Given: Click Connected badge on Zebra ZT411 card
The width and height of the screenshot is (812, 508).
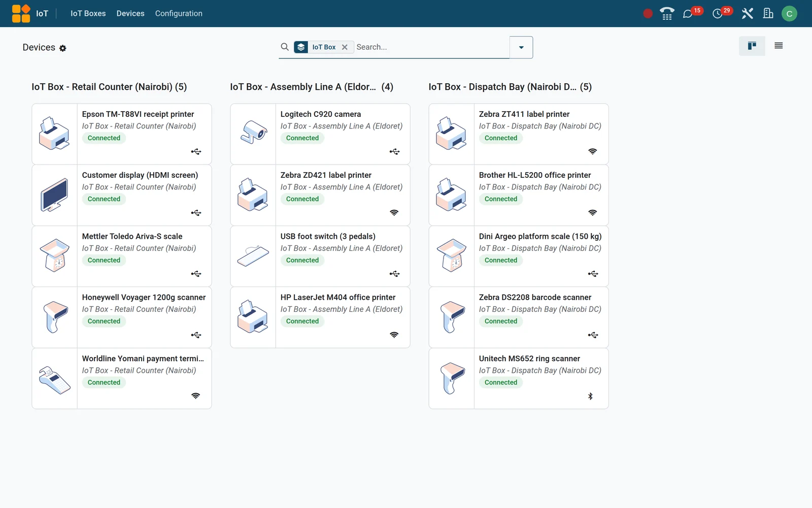Looking at the screenshot, I should click(x=501, y=138).
